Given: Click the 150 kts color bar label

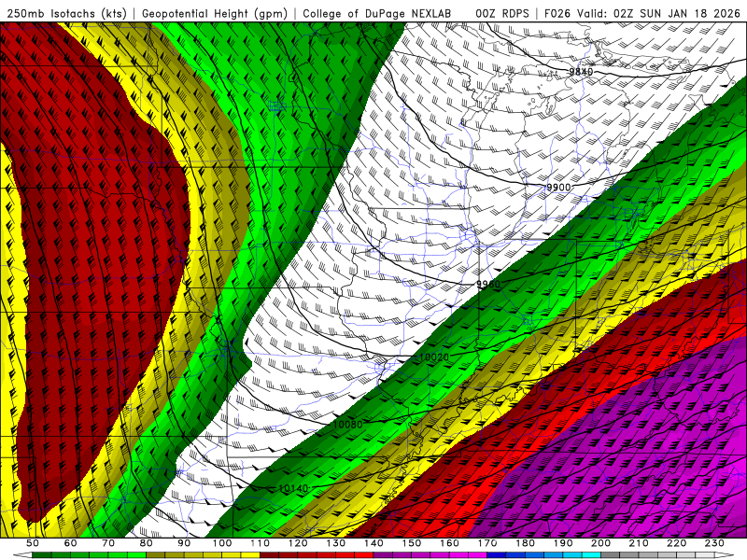Looking at the screenshot, I should [x=411, y=543].
